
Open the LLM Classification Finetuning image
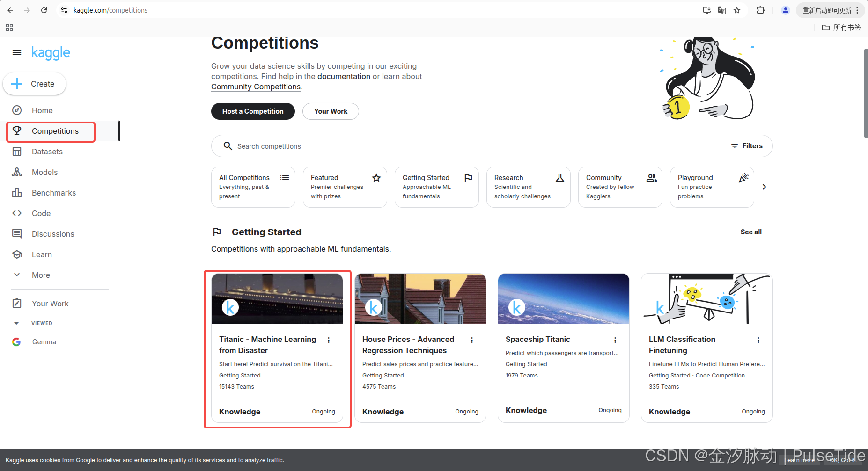tap(707, 299)
